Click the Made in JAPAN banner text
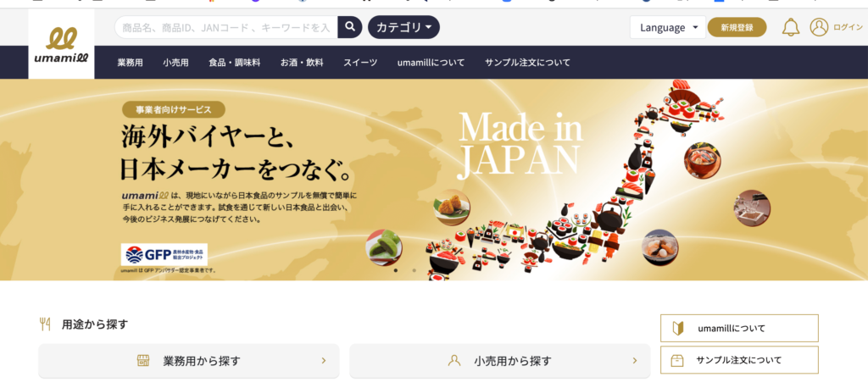Image resolution: width=868 pixels, height=388 pixels. point(520,145)
